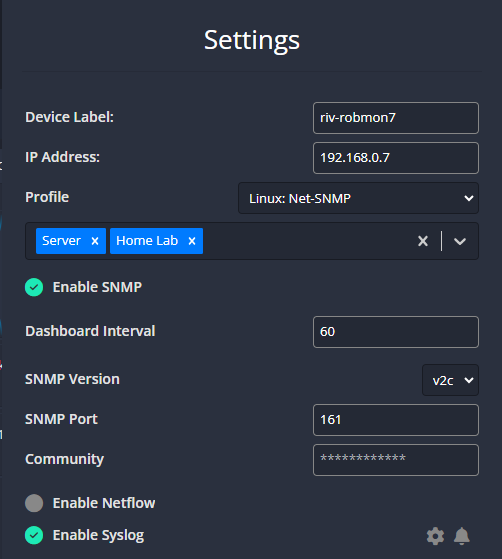The width and height of the screenshot is (502, 559).
Task: Clear all tags with the X icon
Action: tap(423, 241)
